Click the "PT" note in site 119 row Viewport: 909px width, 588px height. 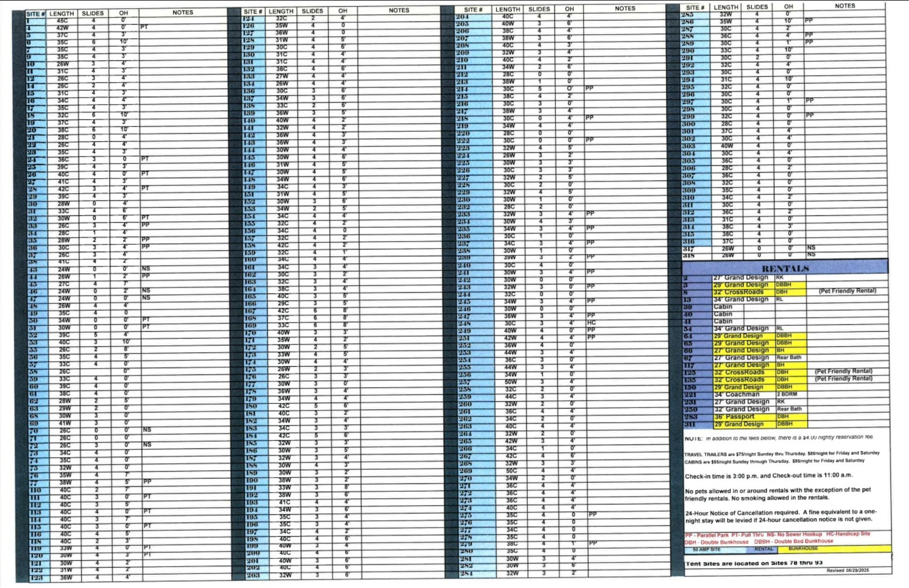click(147, 548)
